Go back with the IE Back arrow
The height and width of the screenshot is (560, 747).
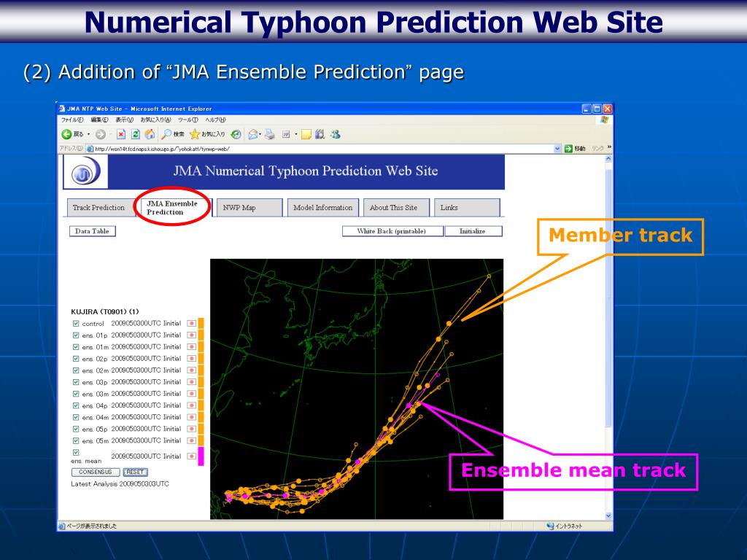click(x=66, y=135)
